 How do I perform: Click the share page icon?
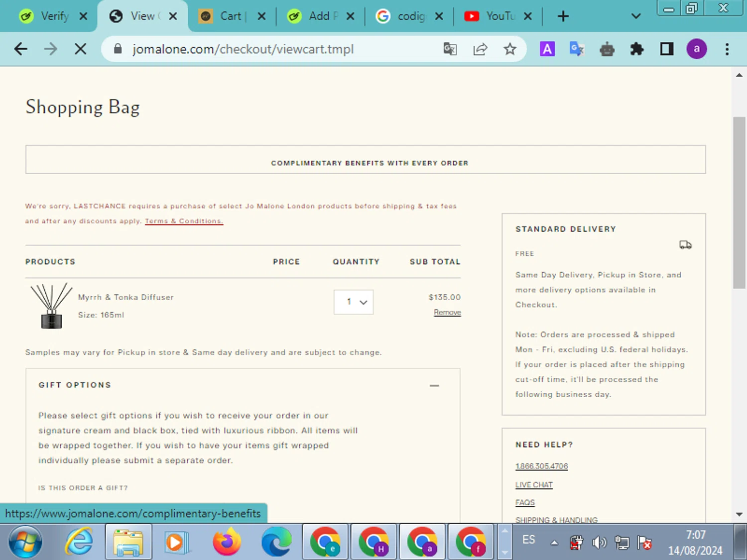(x=480, y=49)
